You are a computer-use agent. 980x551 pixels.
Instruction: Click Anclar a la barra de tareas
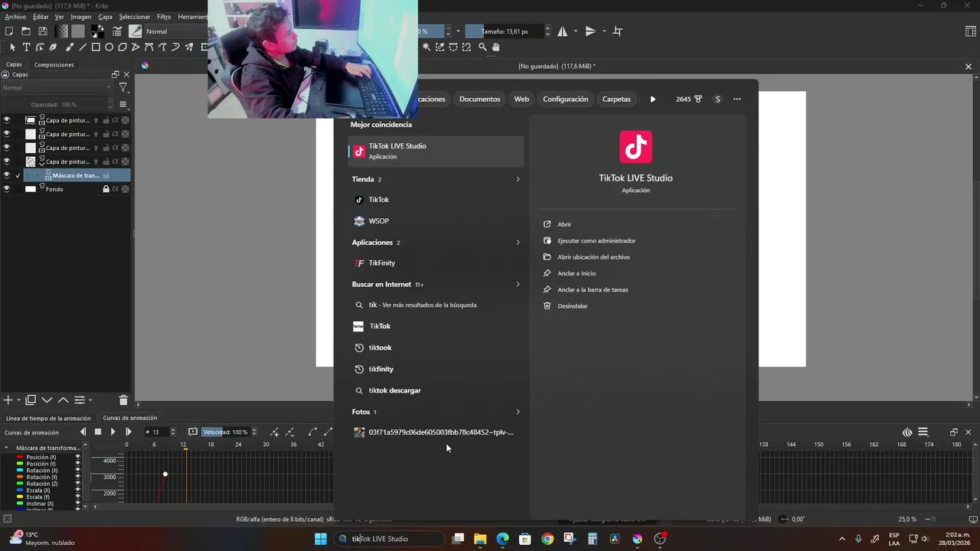click(x=593, y=289)
